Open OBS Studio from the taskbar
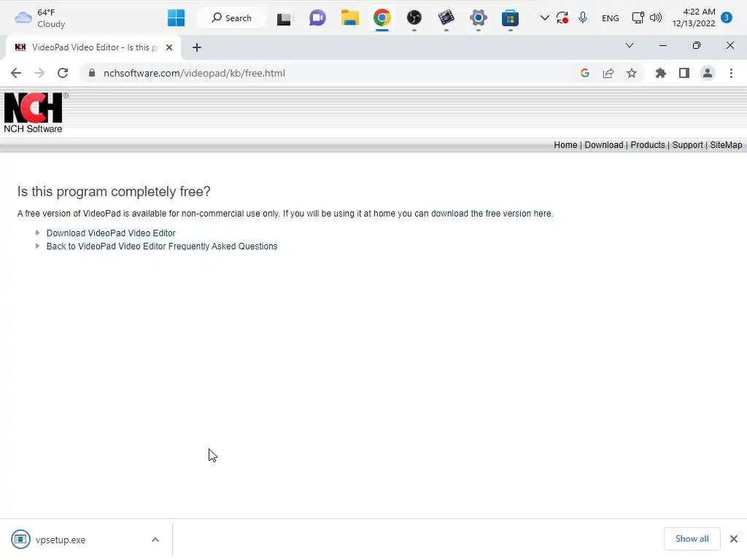The height and width of the screenshot is (560, 747). click(414, 18)
